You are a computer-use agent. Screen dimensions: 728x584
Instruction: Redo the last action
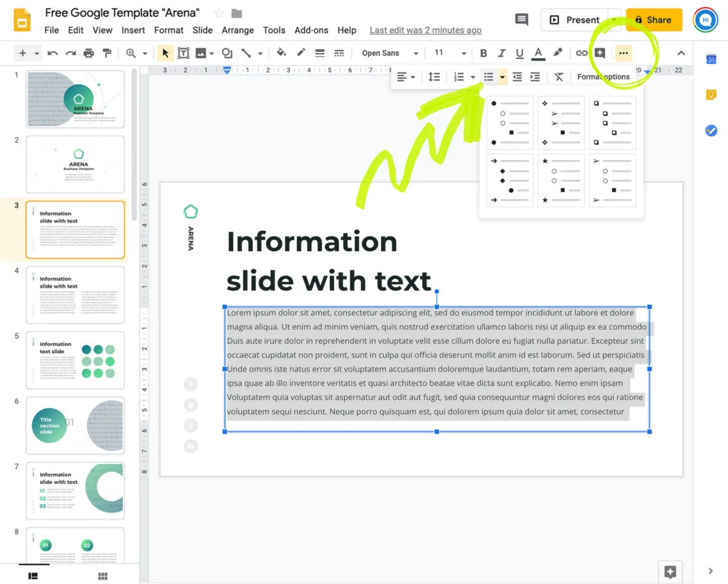point(70,53)
